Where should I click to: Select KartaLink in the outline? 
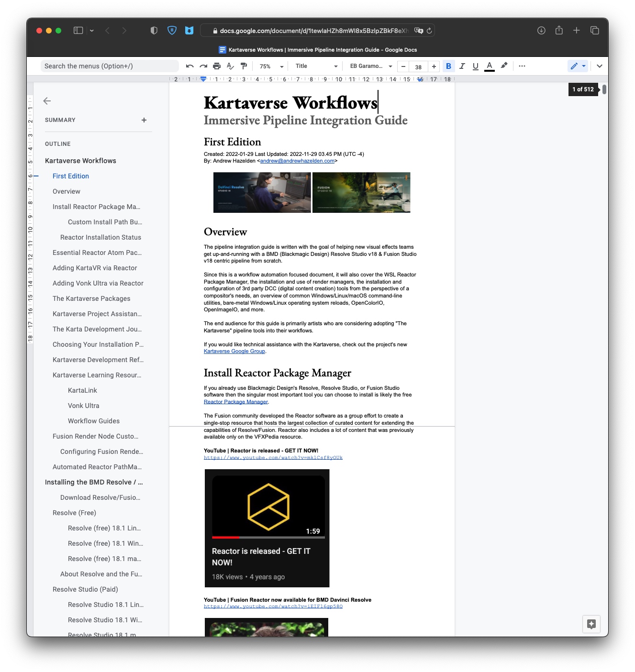82,390
